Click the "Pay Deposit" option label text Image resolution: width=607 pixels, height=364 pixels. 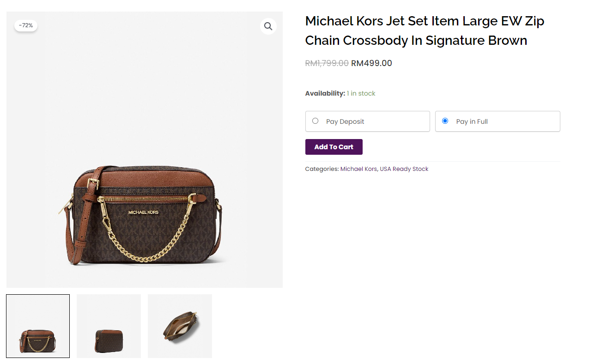pos(345,121)
